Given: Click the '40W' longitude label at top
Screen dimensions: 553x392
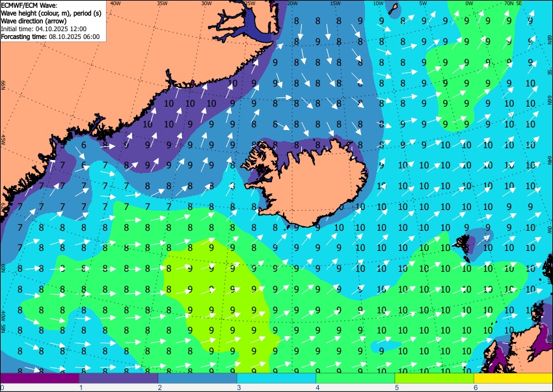Looking at the screenshot, I should click(115, 3).
